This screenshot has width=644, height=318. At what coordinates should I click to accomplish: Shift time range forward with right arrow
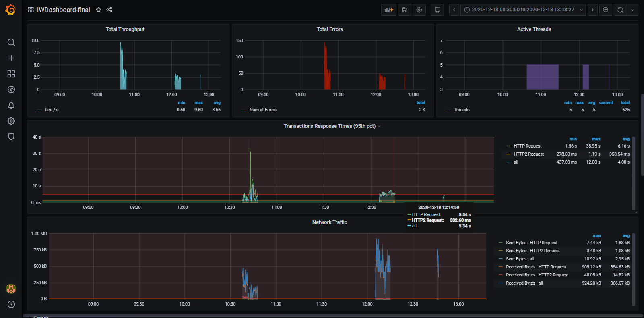[592, 10]
